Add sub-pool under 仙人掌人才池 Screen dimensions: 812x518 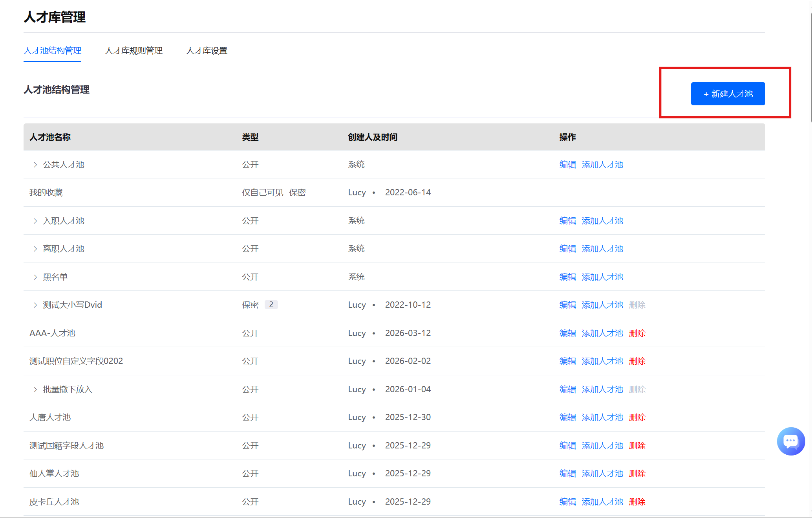[x=602, y=474]
